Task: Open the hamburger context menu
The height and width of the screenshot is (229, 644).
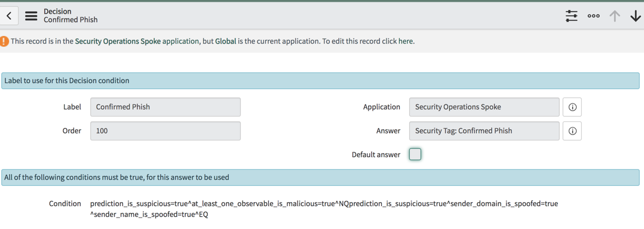Action: click(x=31, y=16)
